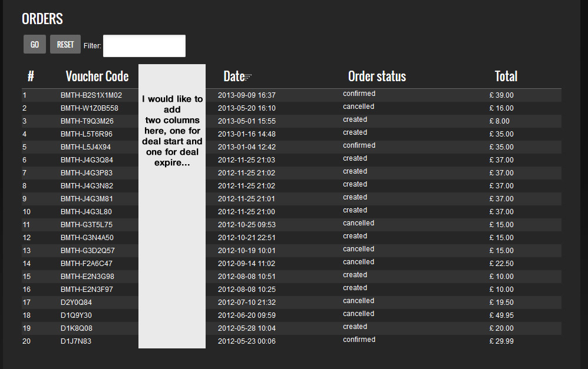Click date 2012-05-23 00:06

click(x=247, y=341)
